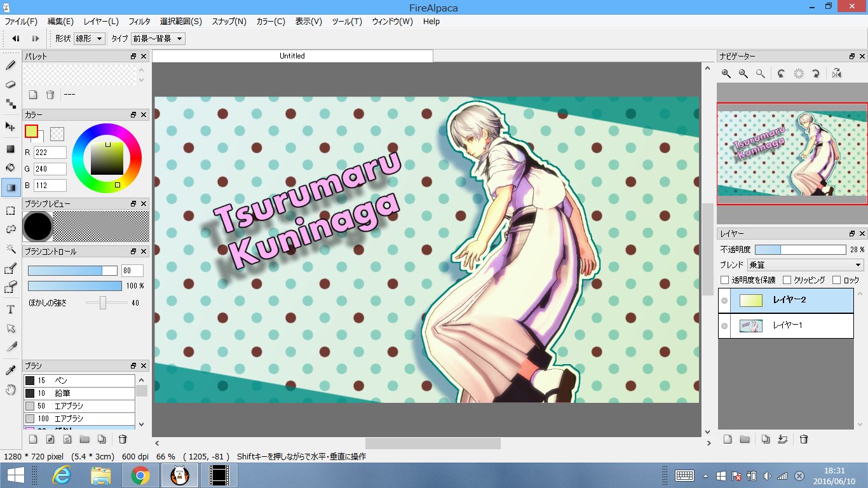This screenshot has height=488, width=868.
Task: Switch to the transparent color swatch
Action: click(x=57, y=133)
